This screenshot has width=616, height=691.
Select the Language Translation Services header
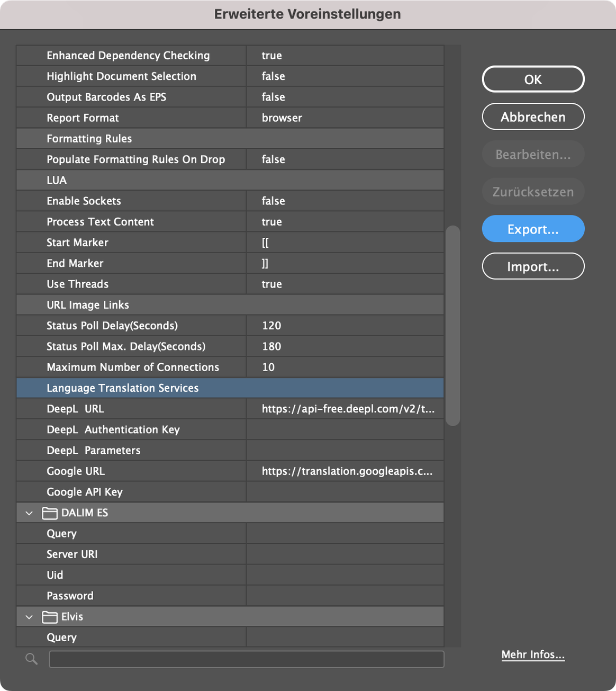point(123,388)
